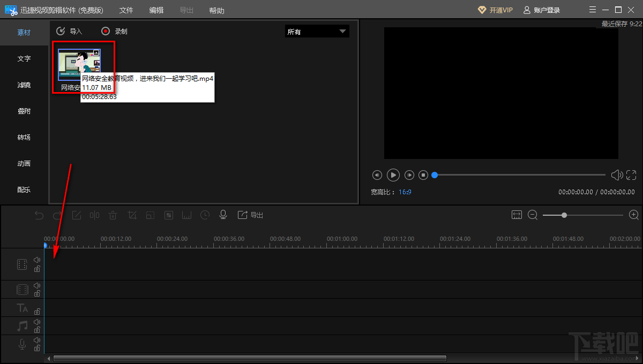
Task: Mute the overlay video track
Action: [37, 286]
